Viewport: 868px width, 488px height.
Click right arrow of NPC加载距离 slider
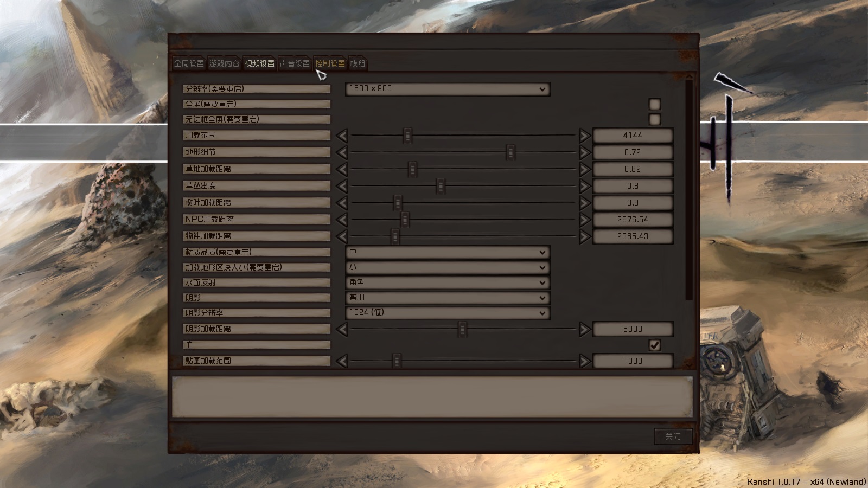(x=584, y=220)
